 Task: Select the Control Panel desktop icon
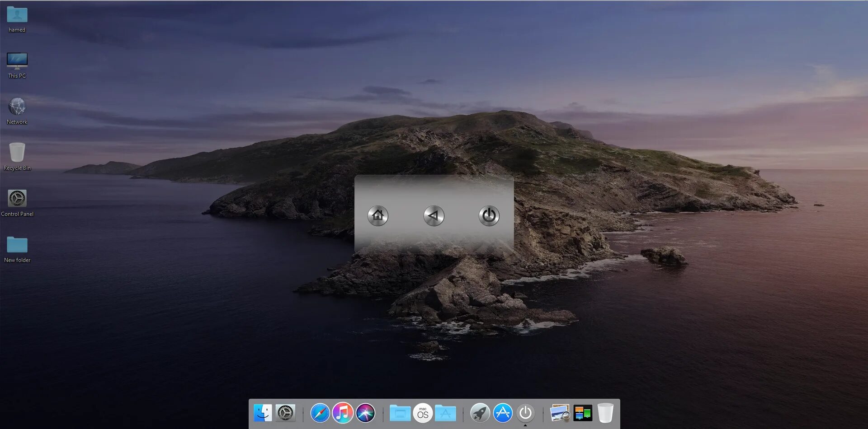(x=17, y=203)
